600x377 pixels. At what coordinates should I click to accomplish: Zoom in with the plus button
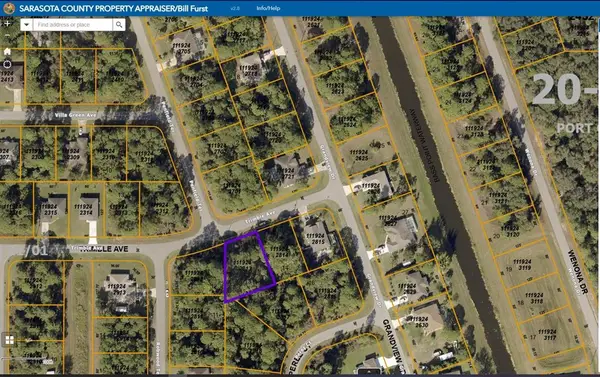(x=7, y=24)
